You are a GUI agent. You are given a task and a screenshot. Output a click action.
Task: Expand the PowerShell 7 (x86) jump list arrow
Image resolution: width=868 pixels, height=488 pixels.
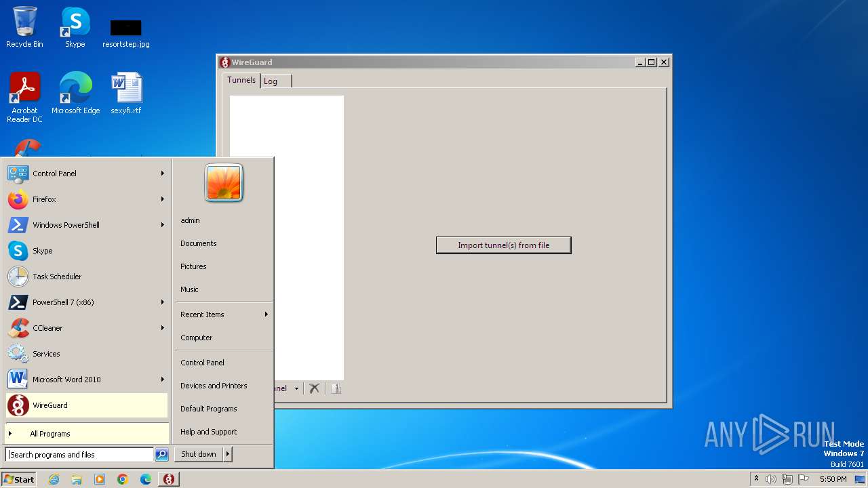[x=162, y=302]
